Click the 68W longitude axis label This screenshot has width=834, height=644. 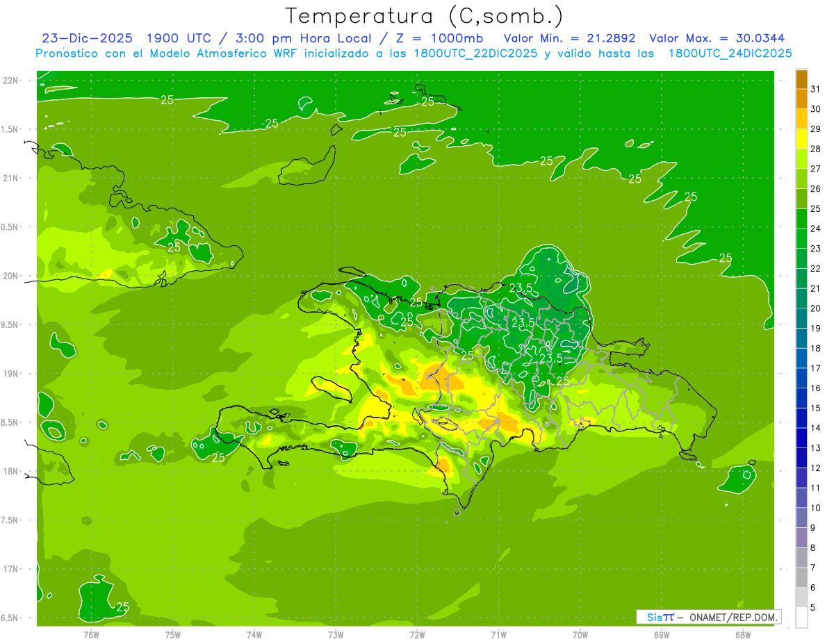pos(742,634)
